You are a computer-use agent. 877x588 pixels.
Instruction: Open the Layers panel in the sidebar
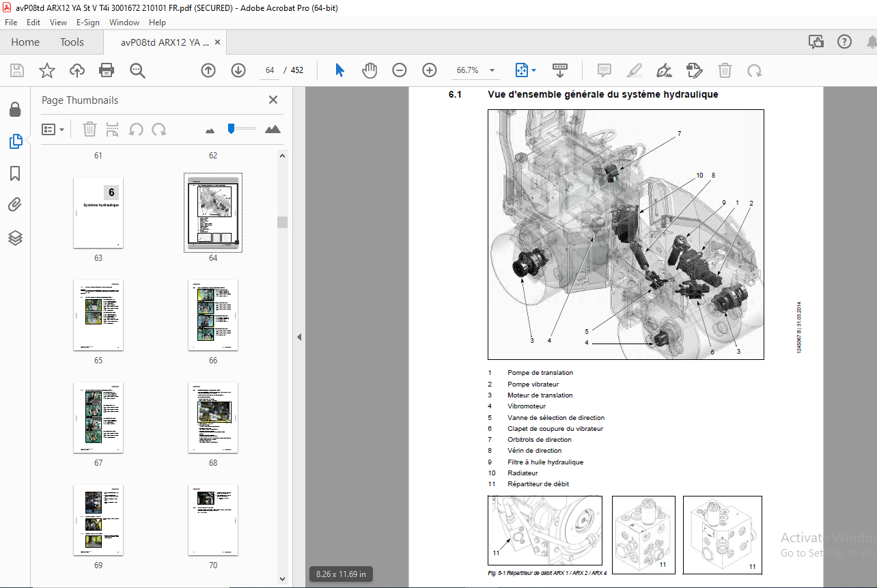(15, 238)
